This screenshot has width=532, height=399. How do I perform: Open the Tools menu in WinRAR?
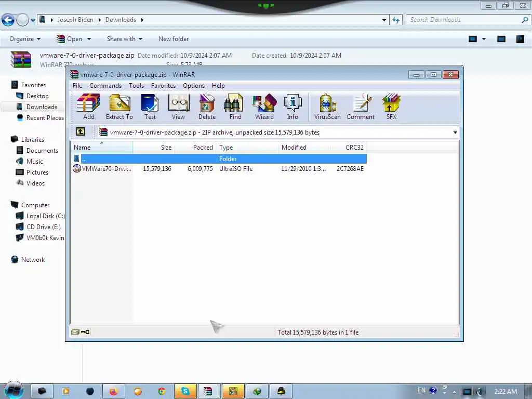[x=137, y=86]
